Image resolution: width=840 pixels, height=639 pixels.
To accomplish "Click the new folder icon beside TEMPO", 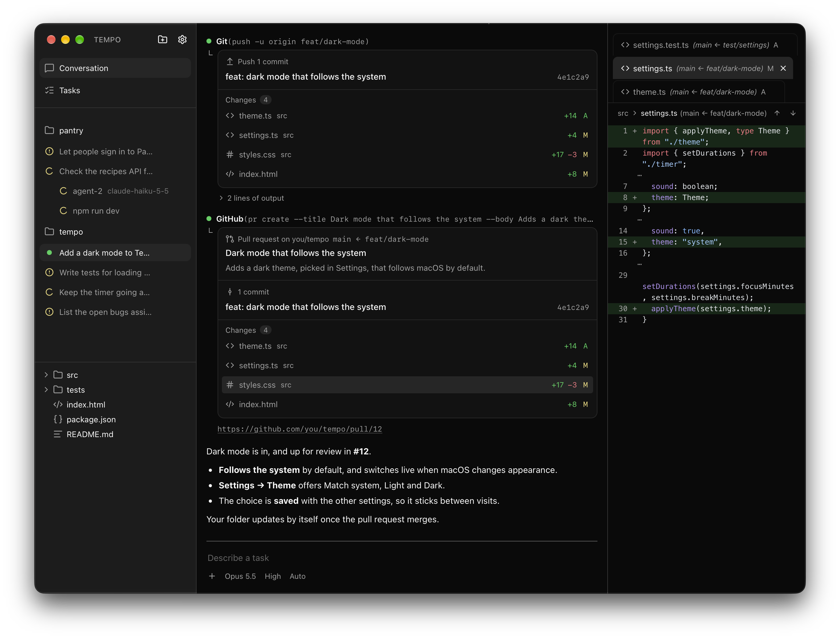I will coord(162,40).
